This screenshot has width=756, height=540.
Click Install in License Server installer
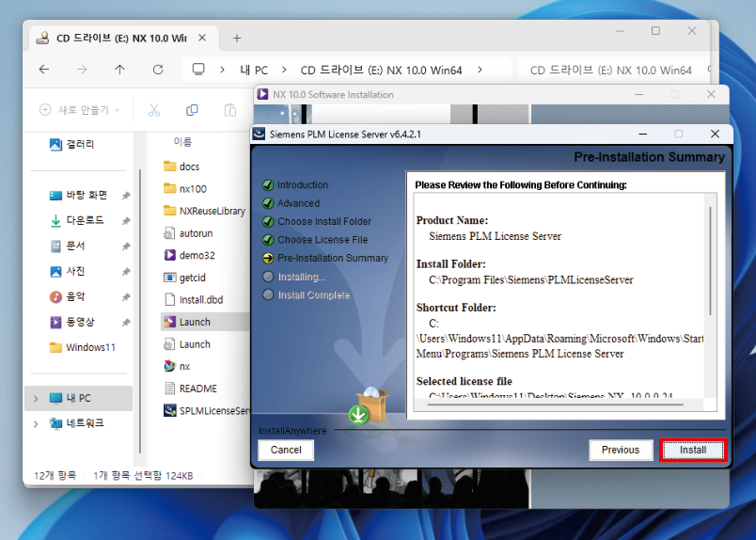click(693, 450)
